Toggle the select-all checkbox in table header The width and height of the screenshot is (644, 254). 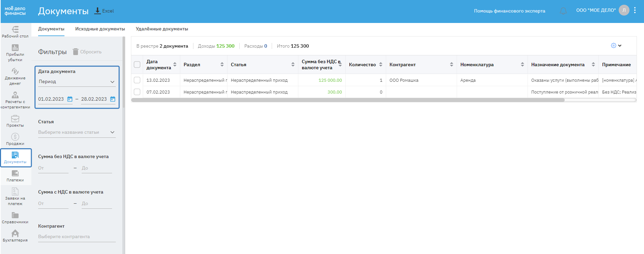(137, 65)
